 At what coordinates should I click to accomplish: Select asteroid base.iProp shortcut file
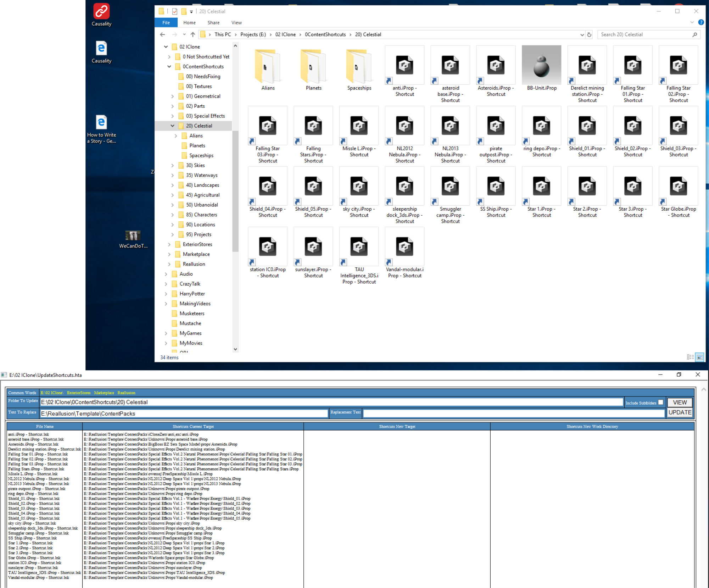pos(450,74)
